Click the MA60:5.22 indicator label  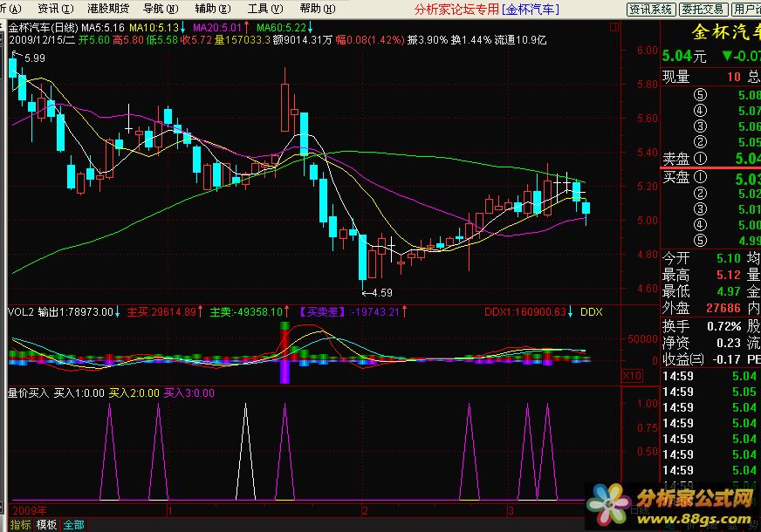point(282,28)
